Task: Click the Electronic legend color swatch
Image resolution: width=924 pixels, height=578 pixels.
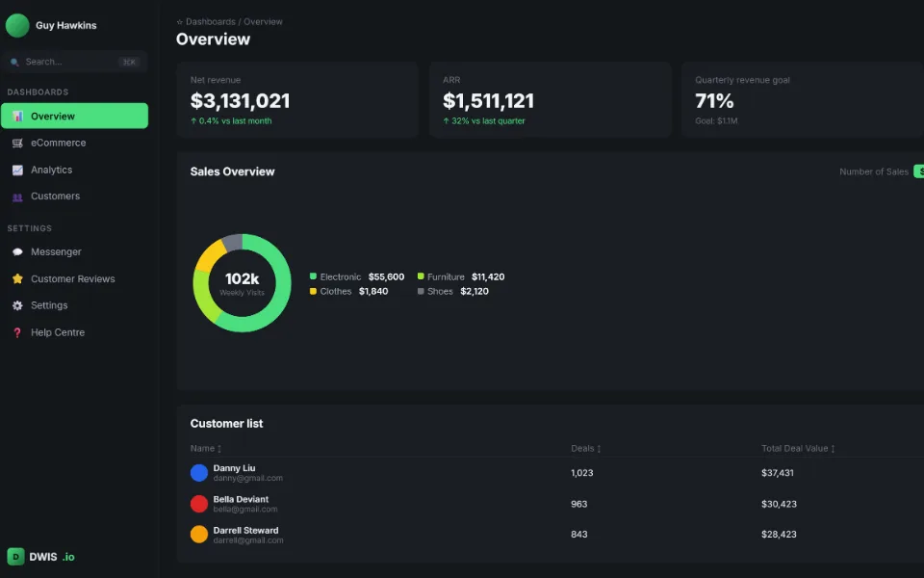Action: [x=313, y=276]
